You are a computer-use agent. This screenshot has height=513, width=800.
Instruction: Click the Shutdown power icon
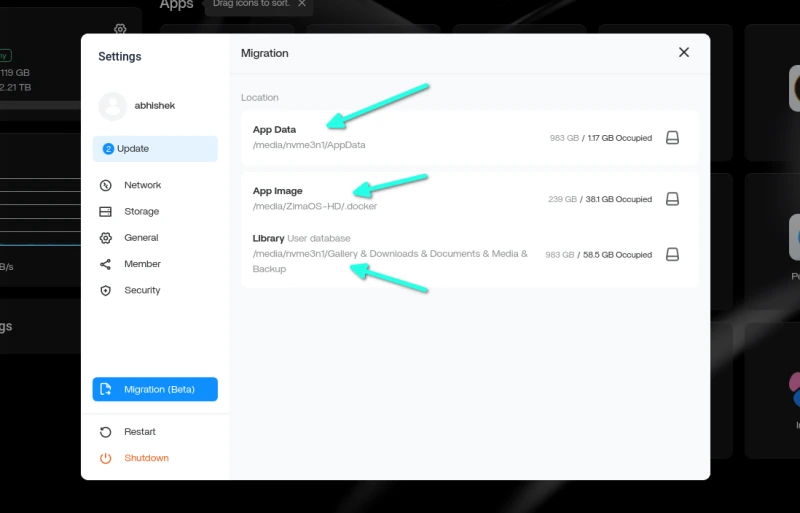point(106,458)
